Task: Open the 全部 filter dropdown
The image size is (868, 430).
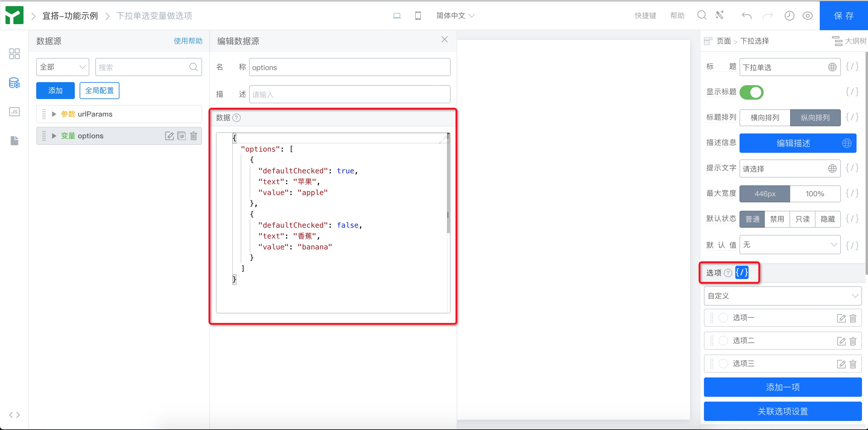Action: tap(63, 67)
